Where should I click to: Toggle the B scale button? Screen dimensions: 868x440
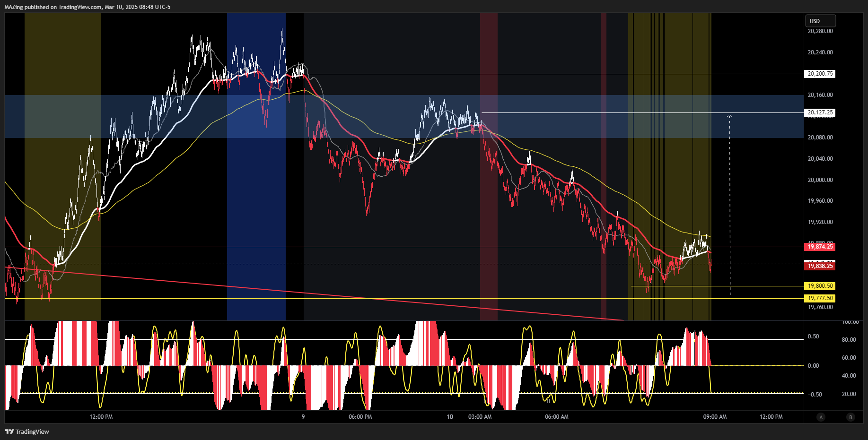tap(851, 417)
